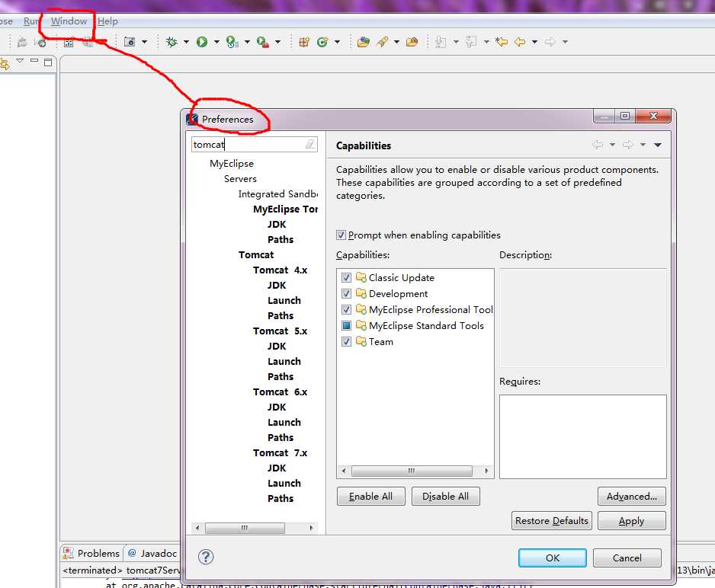The image size is (715, 588).
Task: Click the perspective calendar icon in toolbar
Action: coord(69,43)
